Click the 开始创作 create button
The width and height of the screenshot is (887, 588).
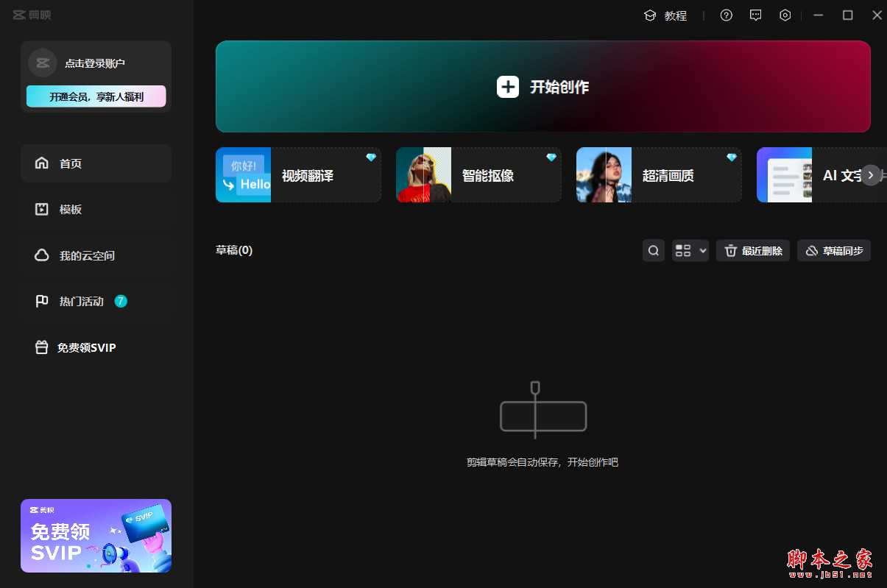pos(543,86)
